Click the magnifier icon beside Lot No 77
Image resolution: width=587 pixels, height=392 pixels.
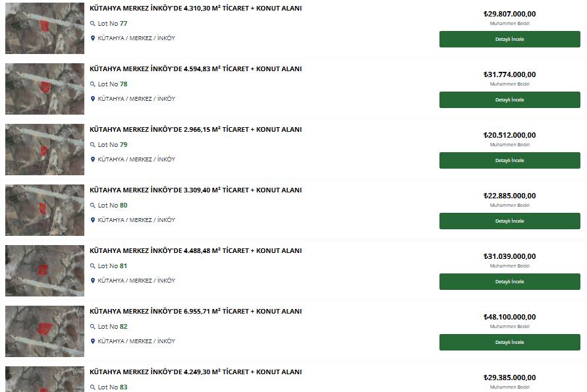point(92,24)
